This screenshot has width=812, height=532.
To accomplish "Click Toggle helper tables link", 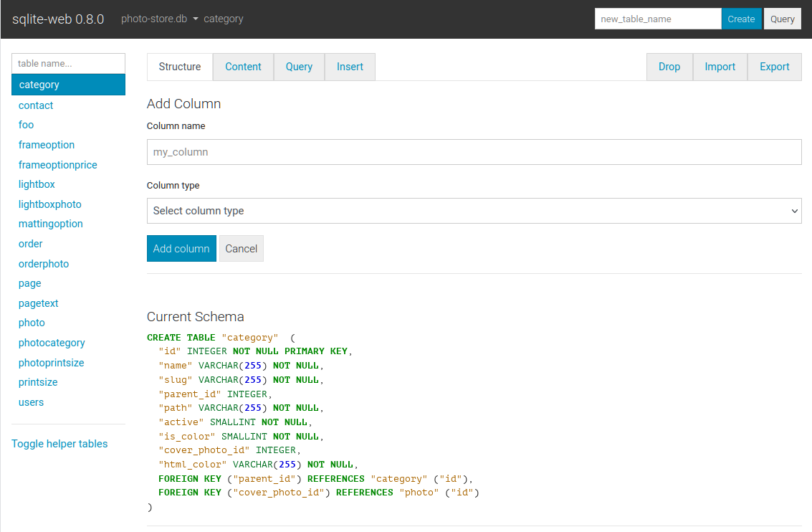I will (x=59, y=444).
